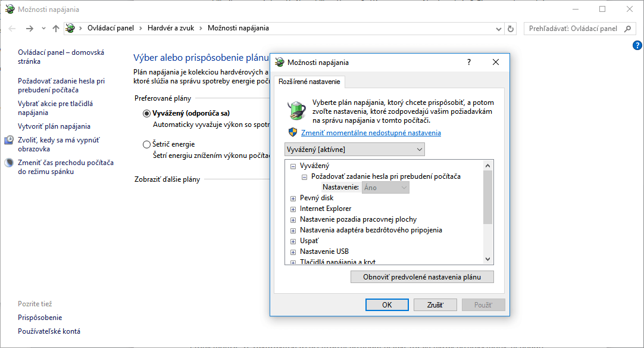The width and height of the screenshot is (644, 348).
Task: Expand the Pevný disk tree node
Action: click(x=293, y=198)
